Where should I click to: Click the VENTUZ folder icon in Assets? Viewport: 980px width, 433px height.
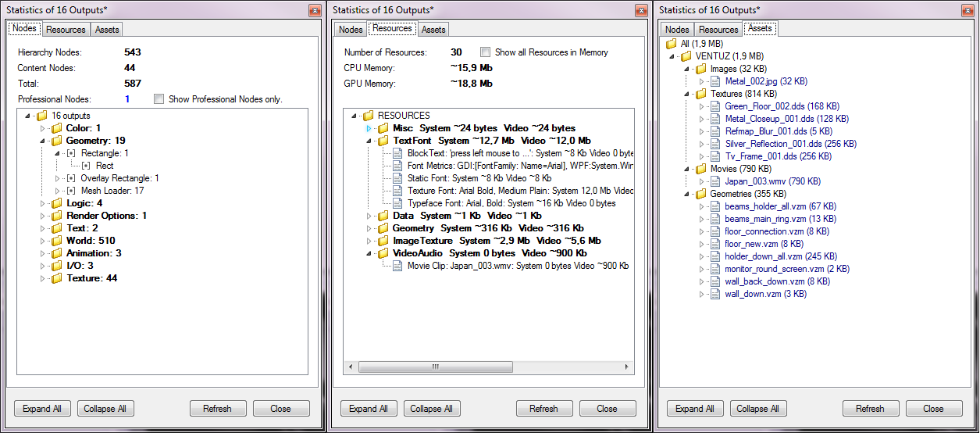coord(686,56)
